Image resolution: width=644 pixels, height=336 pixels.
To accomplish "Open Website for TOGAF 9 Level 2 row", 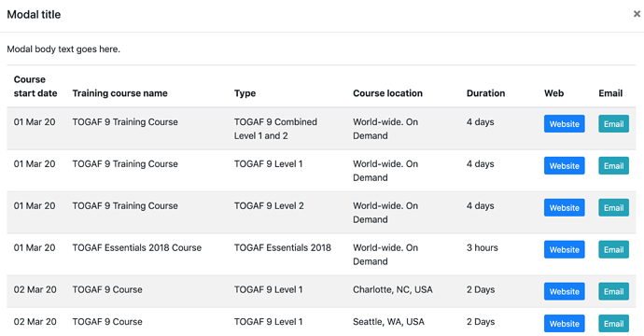I will (565, 207).
